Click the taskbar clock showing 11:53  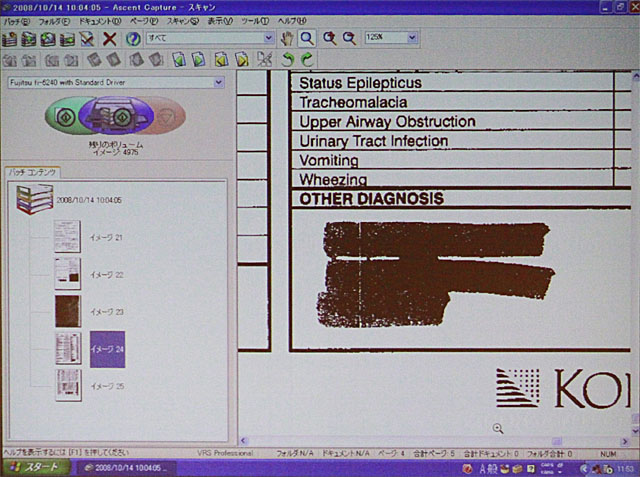coord(625,469)
